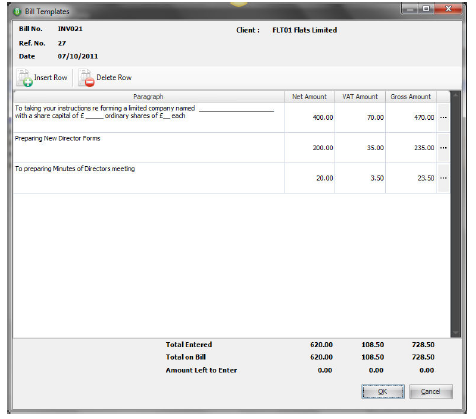Maximize the Bill Templates window
This screenshot has width=476, height=419.
(x=426, y=9)
